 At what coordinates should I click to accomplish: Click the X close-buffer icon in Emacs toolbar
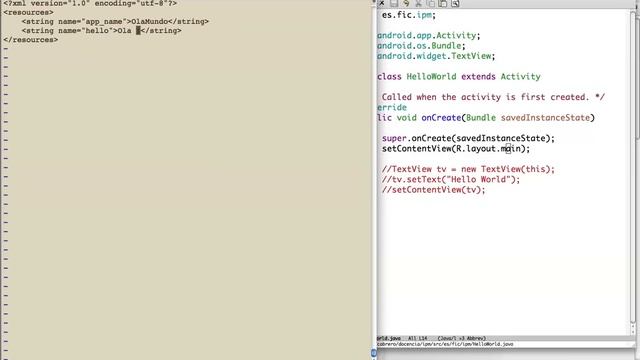(382, 3)
